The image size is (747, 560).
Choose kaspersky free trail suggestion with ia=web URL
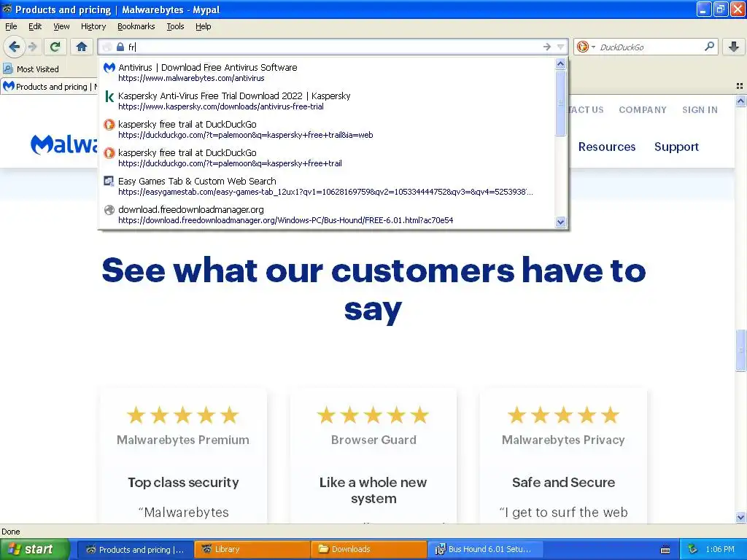pos(328,129)
